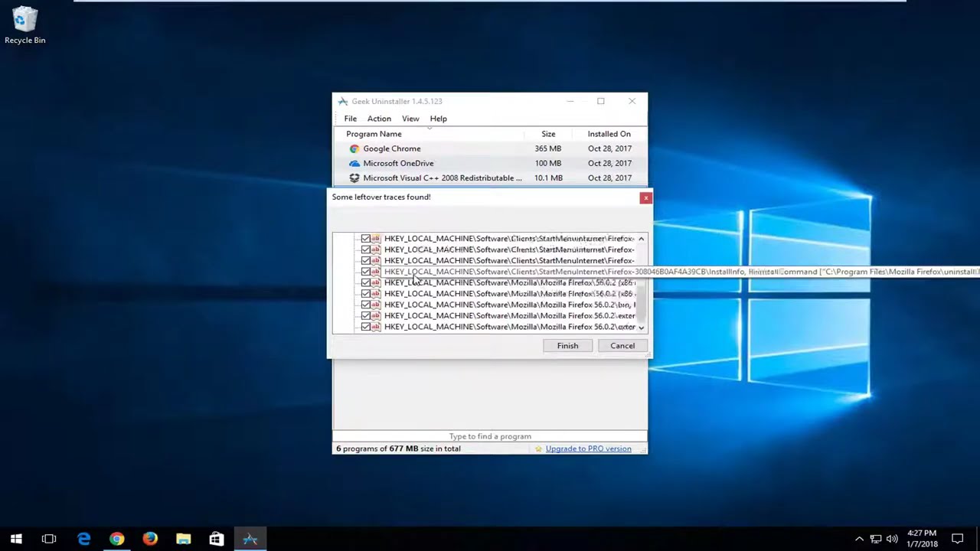Select Microsoft Visual C++ 2008 Redistributable row
The height and width of the screenshot is (551, 980).
(490, 178)
